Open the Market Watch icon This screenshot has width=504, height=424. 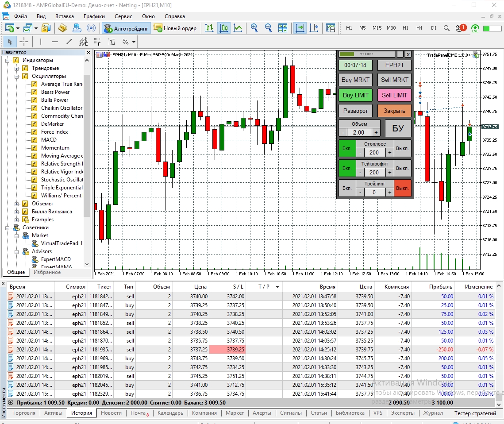click(x=46, y=28)
